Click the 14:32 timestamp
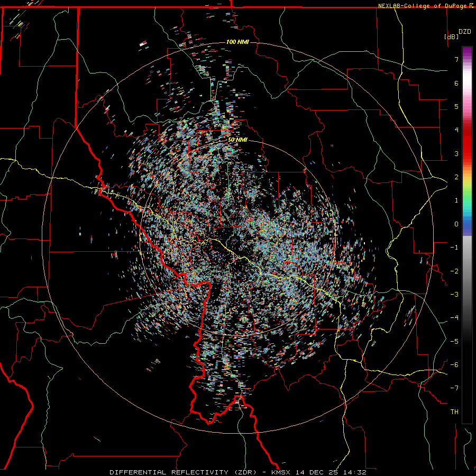This screenshot has width=476, height=476. [x=354, y=472]
